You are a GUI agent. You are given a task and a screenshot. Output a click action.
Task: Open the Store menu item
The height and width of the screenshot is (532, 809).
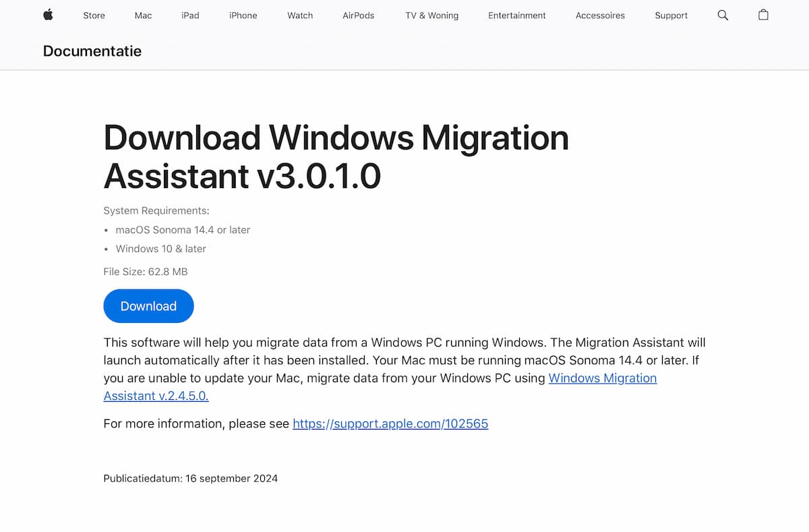coord(94,16)
